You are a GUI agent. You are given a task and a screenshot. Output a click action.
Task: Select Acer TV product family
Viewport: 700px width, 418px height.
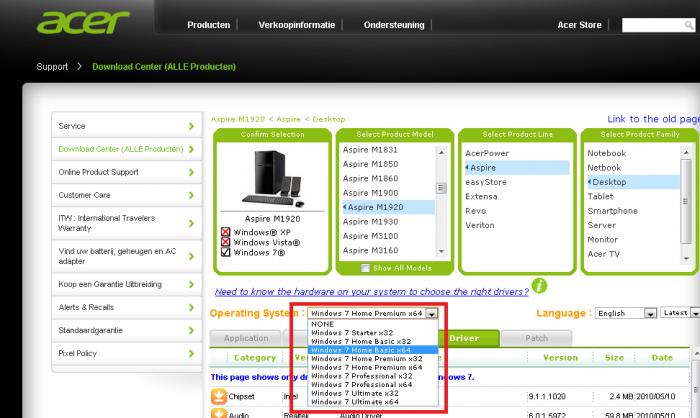click(603, 254)
